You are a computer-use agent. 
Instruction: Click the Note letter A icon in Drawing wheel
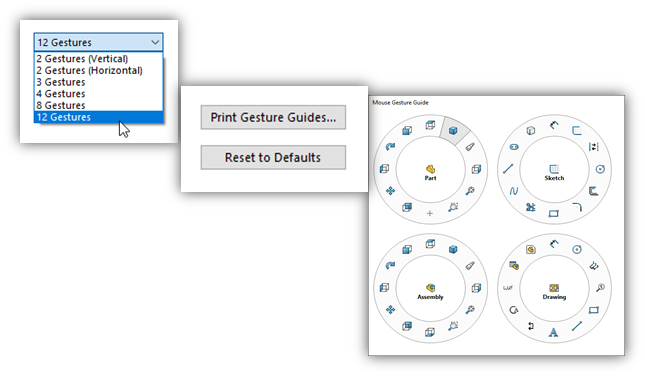(554, 332)
